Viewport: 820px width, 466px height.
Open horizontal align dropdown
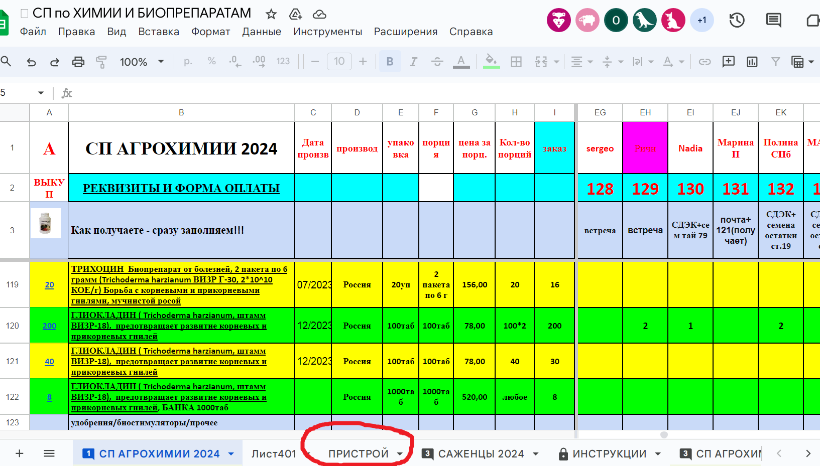pos(580,62)
